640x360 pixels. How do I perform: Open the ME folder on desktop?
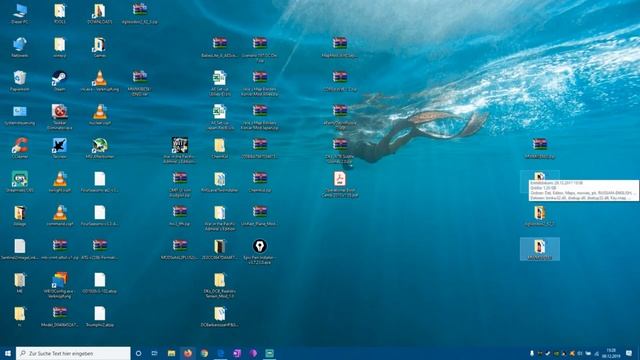(x=20, y=283)
